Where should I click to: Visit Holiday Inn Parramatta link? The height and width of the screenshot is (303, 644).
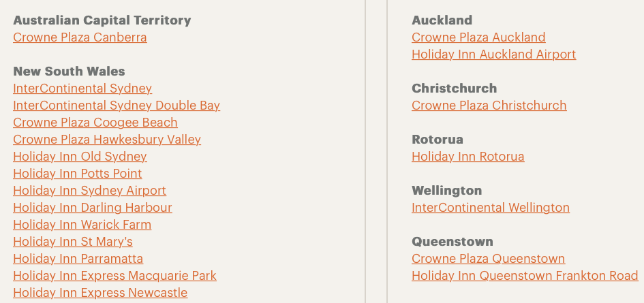78,259
